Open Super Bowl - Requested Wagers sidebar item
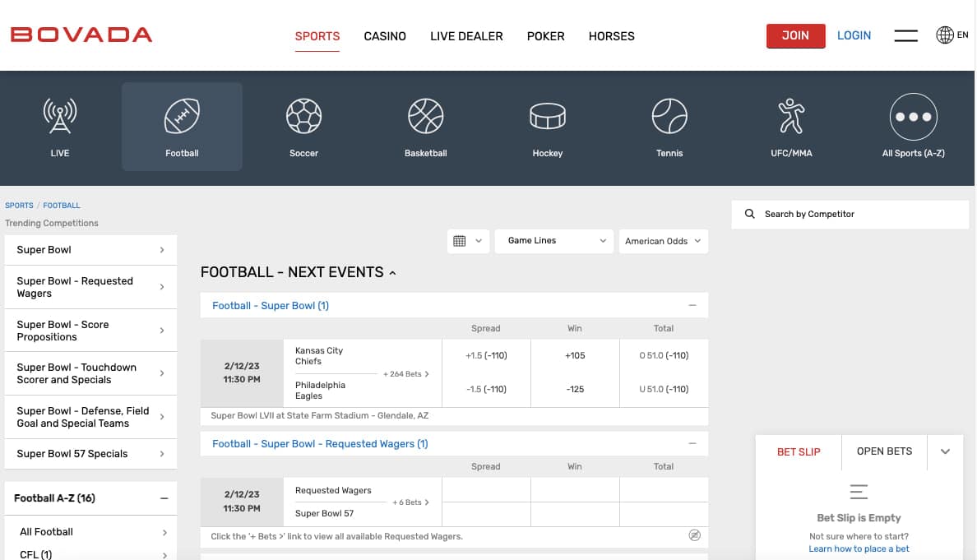Screen dimensions: 977x560 [91, 287]
